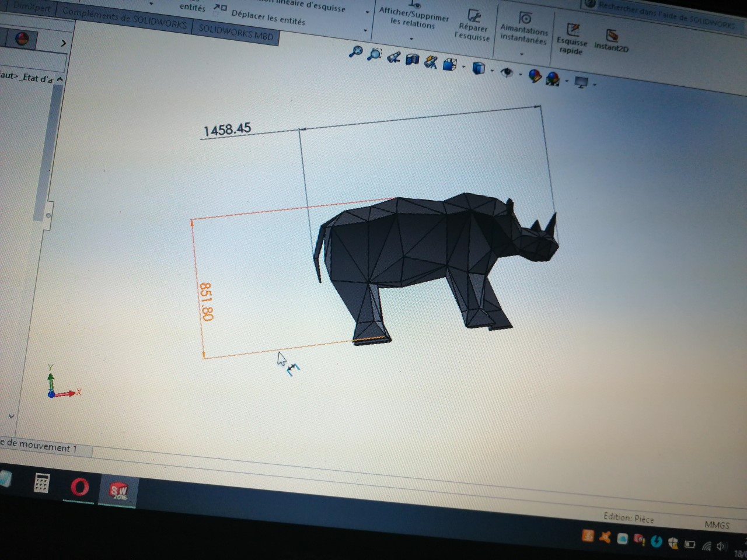This screenshot has height=560, width=747.
Task: Click the cloud tray icon
Action: 622,538
